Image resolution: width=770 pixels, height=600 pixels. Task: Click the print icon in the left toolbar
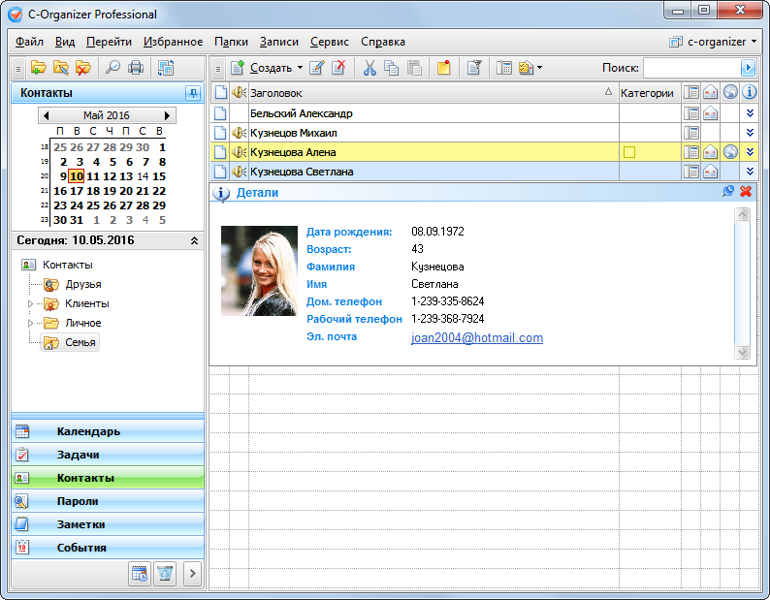tap(136, 68)
